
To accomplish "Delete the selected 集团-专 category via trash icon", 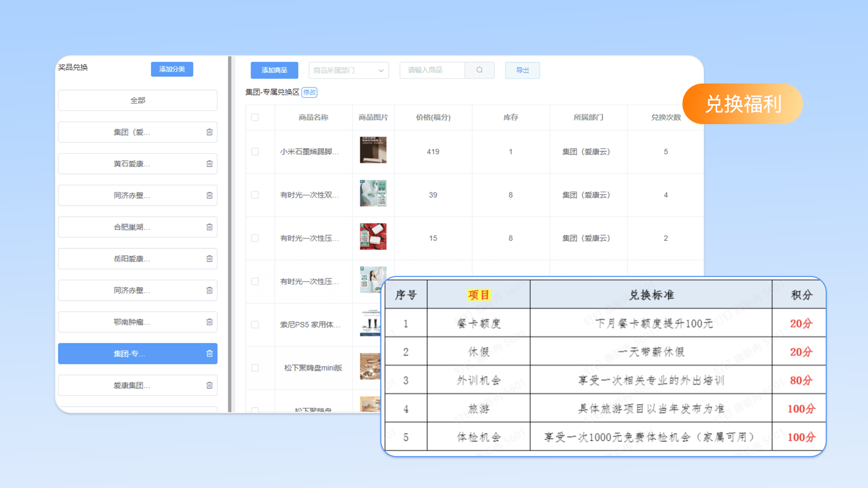I will 209,354.
